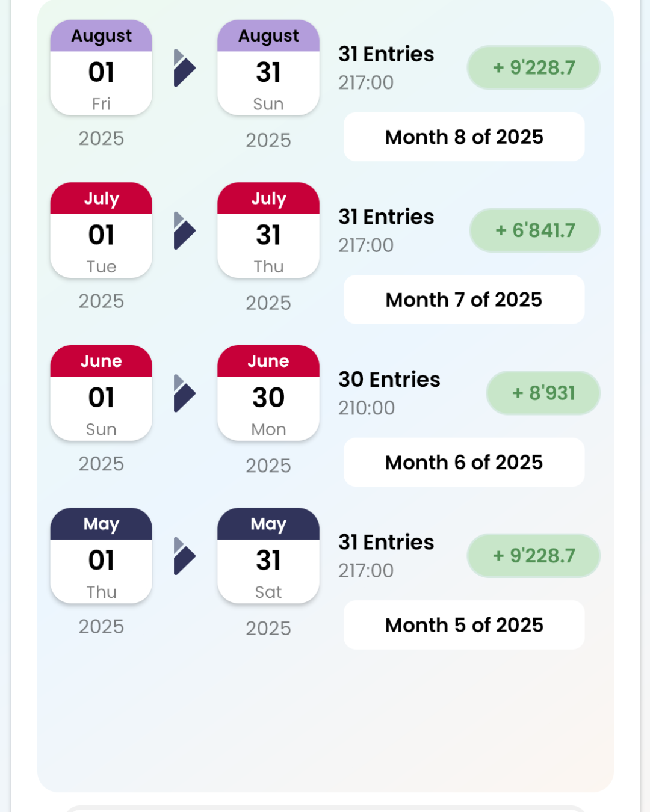This screenshot has height=812, width=650.
Task: Open the May 31 Sat calendar icon
Action: (268, 556)
